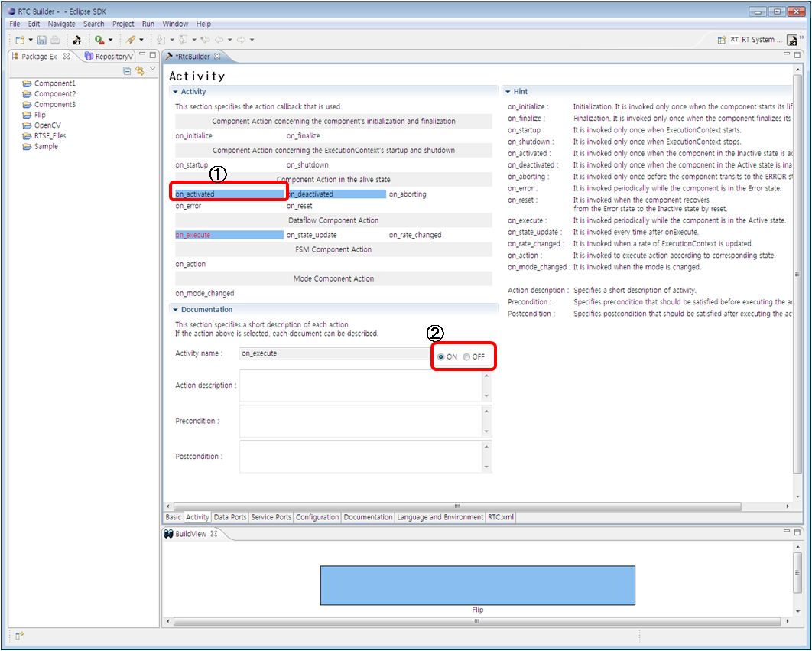812x651 pixels.
Task: Open the Navigate menu
Action: point(62,24)
